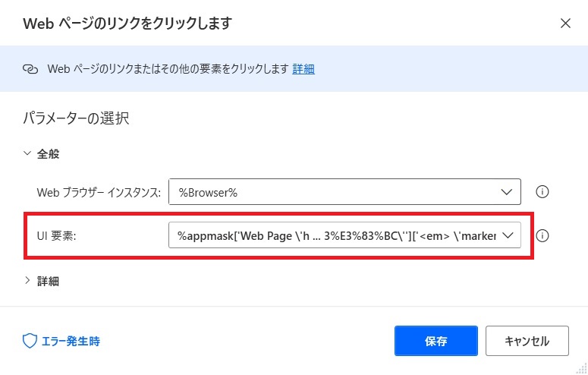Expand the 詳細 section chevron
This screenshot has height=375, width=588.
pyautogui.click(x=27, y=280)
